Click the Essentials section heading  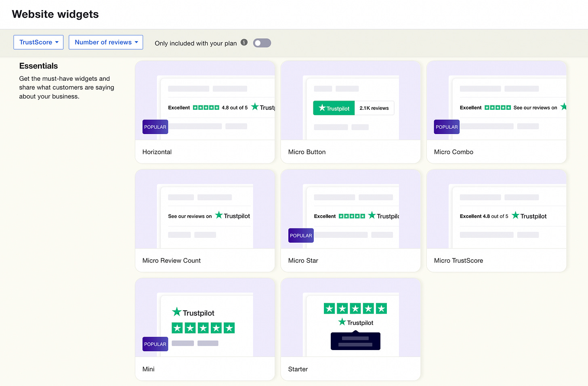38,66
